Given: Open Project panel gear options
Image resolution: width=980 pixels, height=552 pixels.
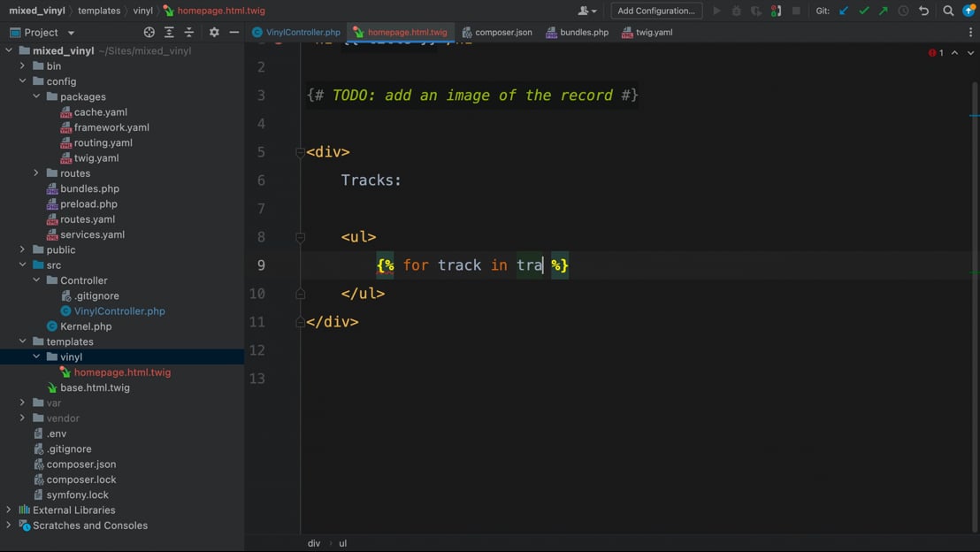Looking at the screenshot, I should pyautogui.click(x=214, y=33).
